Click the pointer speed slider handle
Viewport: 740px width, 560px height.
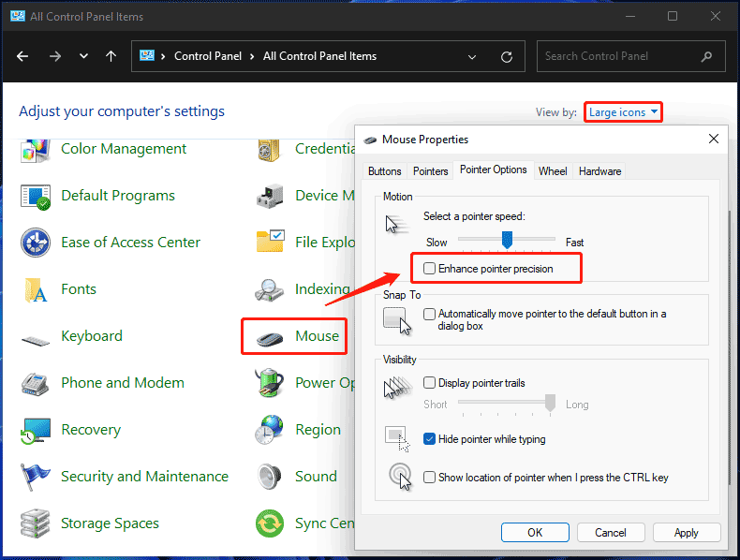coord(507,240)
